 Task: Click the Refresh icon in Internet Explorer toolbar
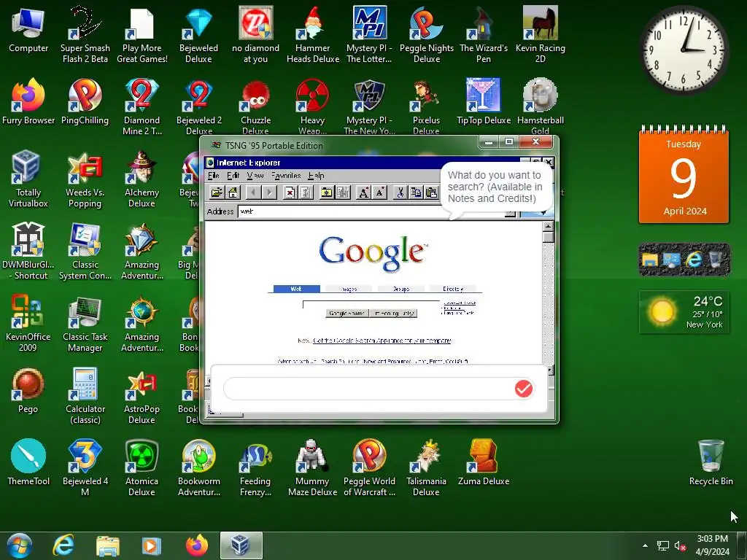[306, 192]
